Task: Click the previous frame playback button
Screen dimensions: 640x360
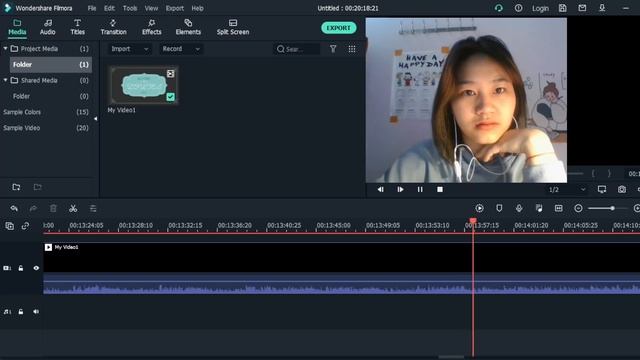Action: (380, 189)
